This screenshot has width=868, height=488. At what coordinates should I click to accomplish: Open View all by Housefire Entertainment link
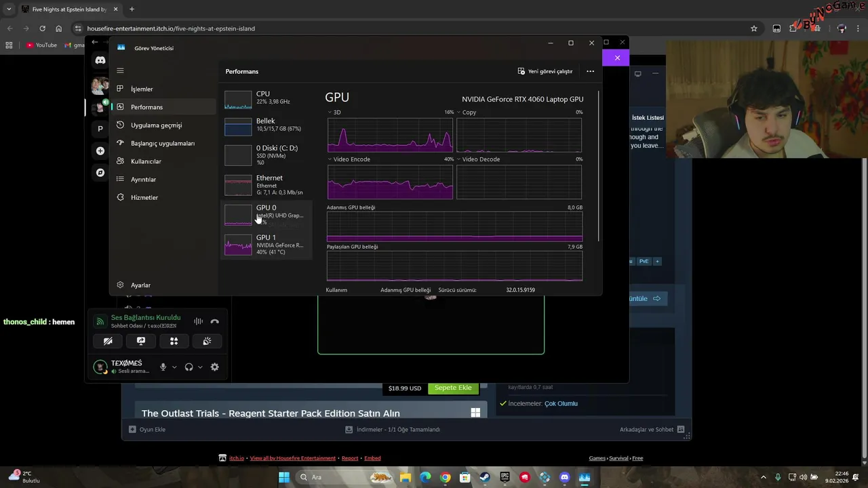pyautogui.click(x=293, y=458)
